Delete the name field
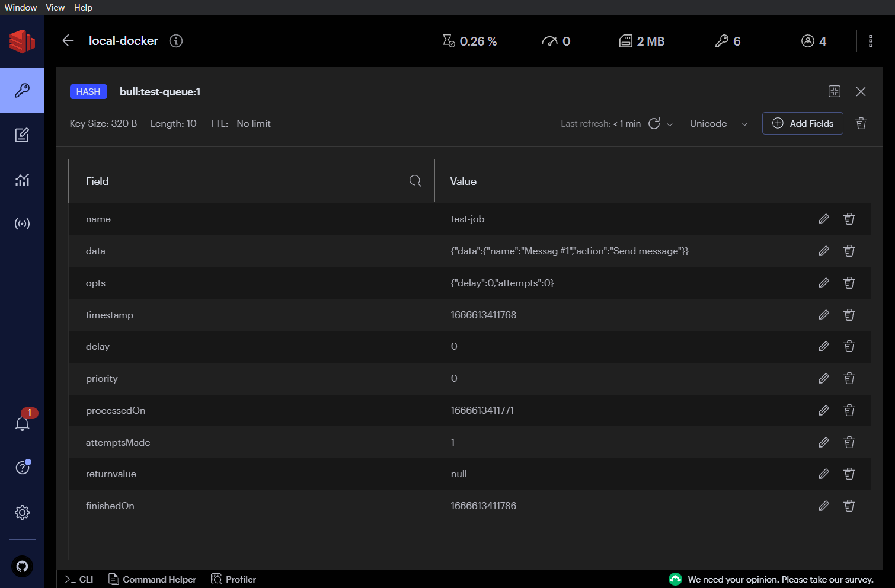895x588 pixels. coord(849,219)
